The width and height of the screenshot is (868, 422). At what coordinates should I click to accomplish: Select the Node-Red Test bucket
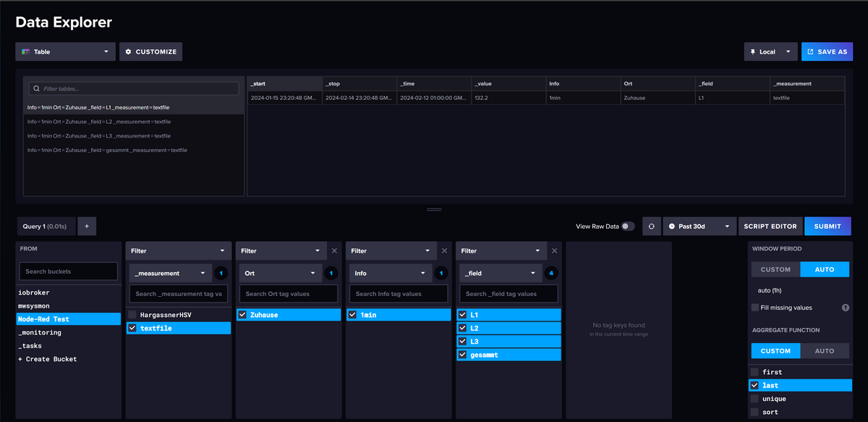(69, 319)
